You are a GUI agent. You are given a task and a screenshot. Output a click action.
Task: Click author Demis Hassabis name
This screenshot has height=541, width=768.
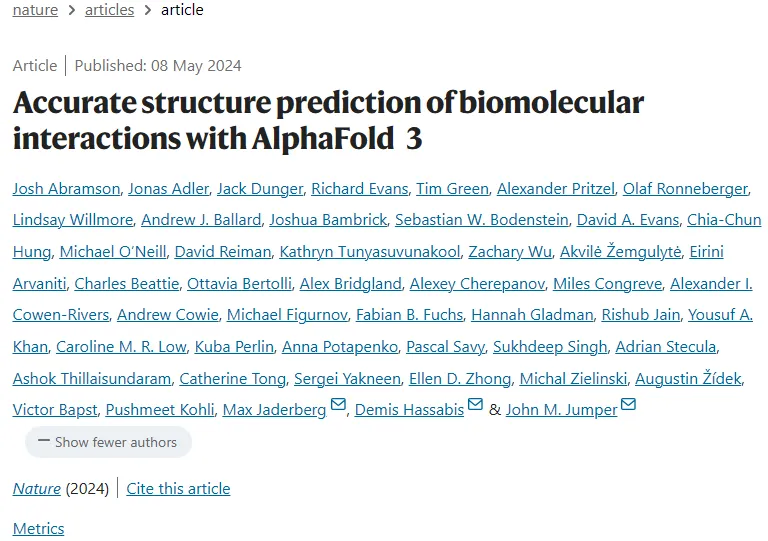tap(409, 409)
